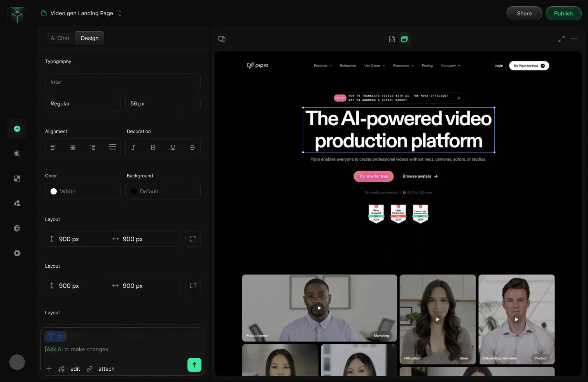The height and width of the screenshot is (382, 588).
Task: Expand the project switcher chevron by the page title
Action: point(120,13)
